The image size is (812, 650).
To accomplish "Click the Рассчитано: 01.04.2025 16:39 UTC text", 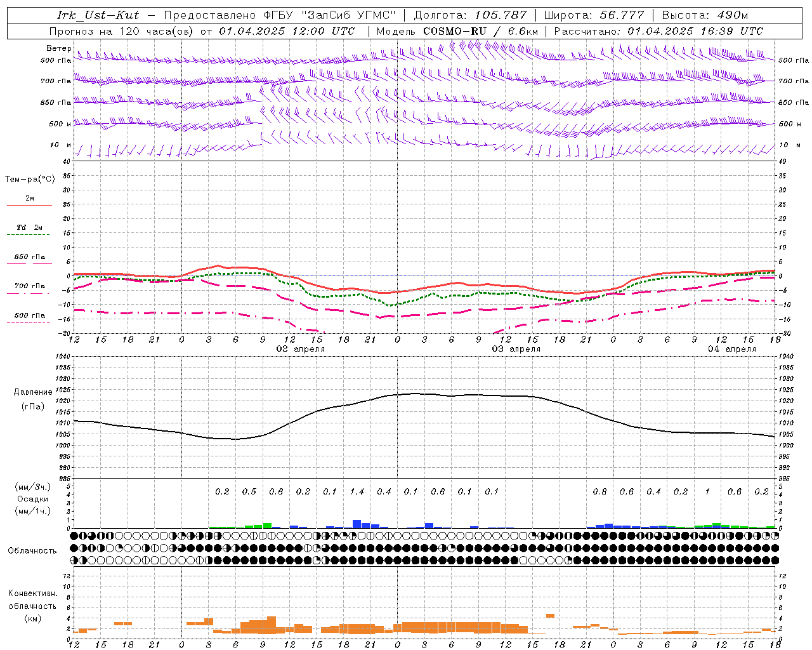I will [x=658, y=31].
